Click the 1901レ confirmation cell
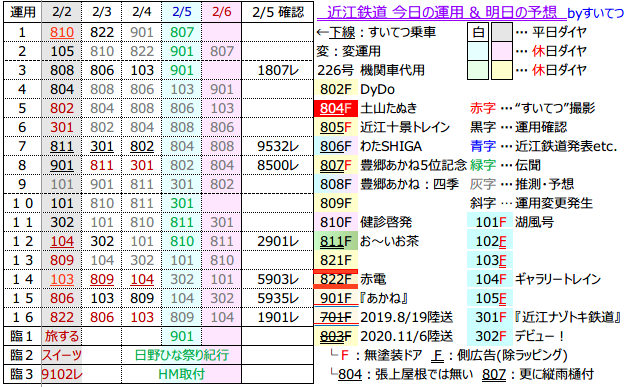 pyautogui.click(x=278, y=317)
